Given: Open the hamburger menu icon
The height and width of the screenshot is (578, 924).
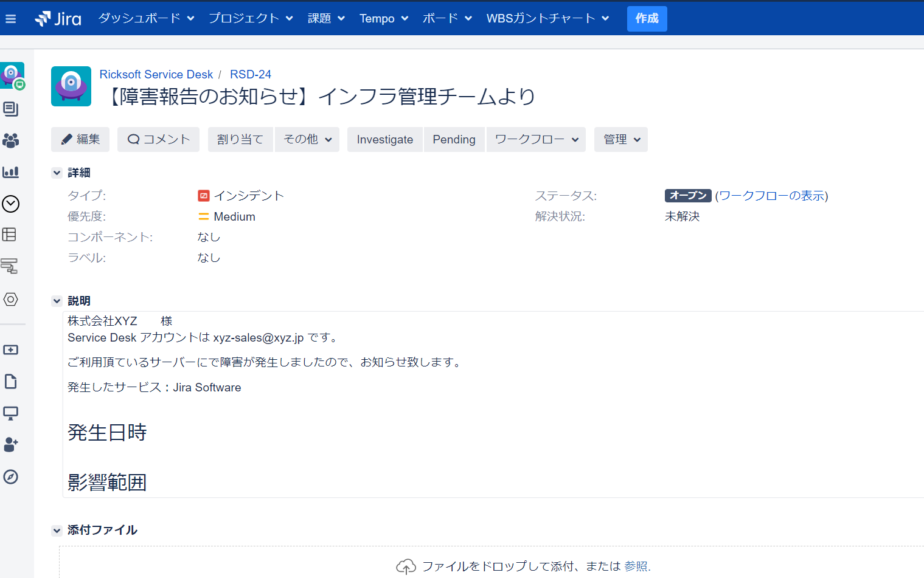Looking at the screenshot, I should (10, 19).
